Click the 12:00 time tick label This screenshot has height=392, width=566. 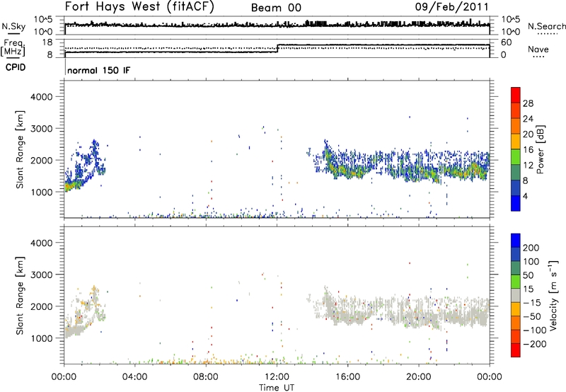(x=277, y=377)
